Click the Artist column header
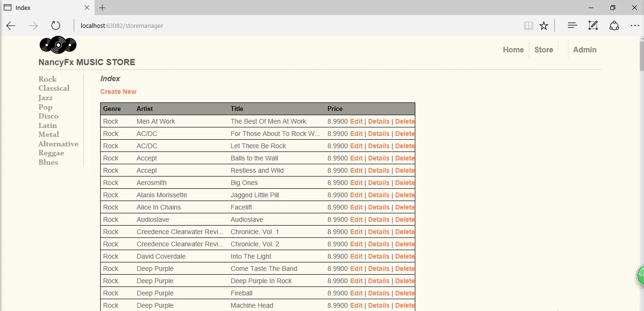The width and height of the screenshot is (644, 311). point(145,109)
